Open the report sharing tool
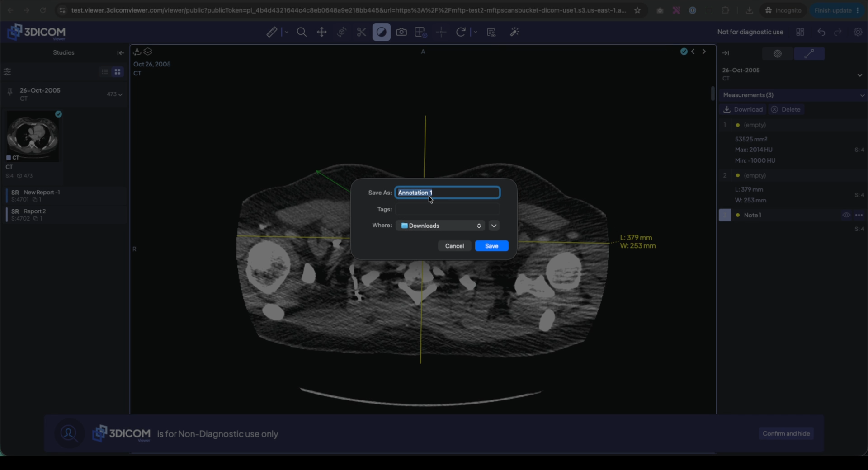The height and width of the screenshot is (470, 868). coord(491,32)
